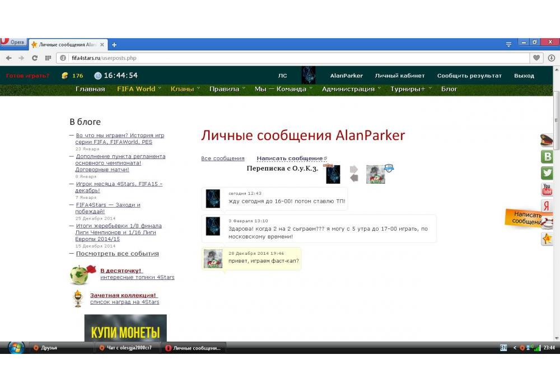This screenshot has height=392, width=560.
Task: Open a new browser tab
Action: click(114, 44)
